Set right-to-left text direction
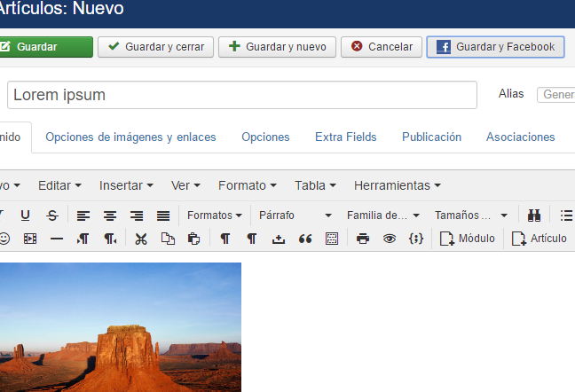Viewport: 575px width, 392px height. pyautogui.click(x=110, y=239)
